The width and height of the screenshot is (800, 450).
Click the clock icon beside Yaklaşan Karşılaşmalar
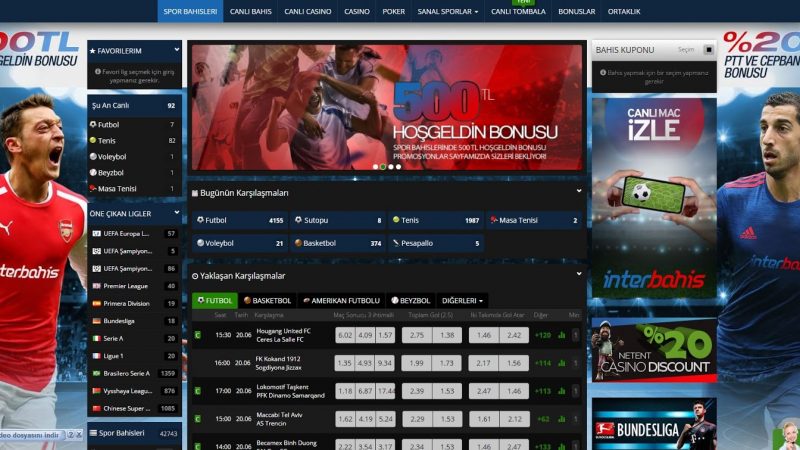[195, 276]
